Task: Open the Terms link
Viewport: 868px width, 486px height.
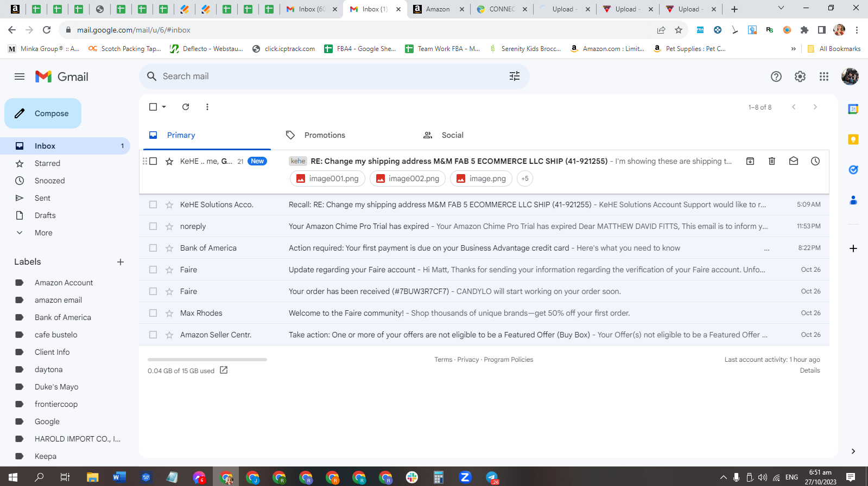Action: [443, 360]
